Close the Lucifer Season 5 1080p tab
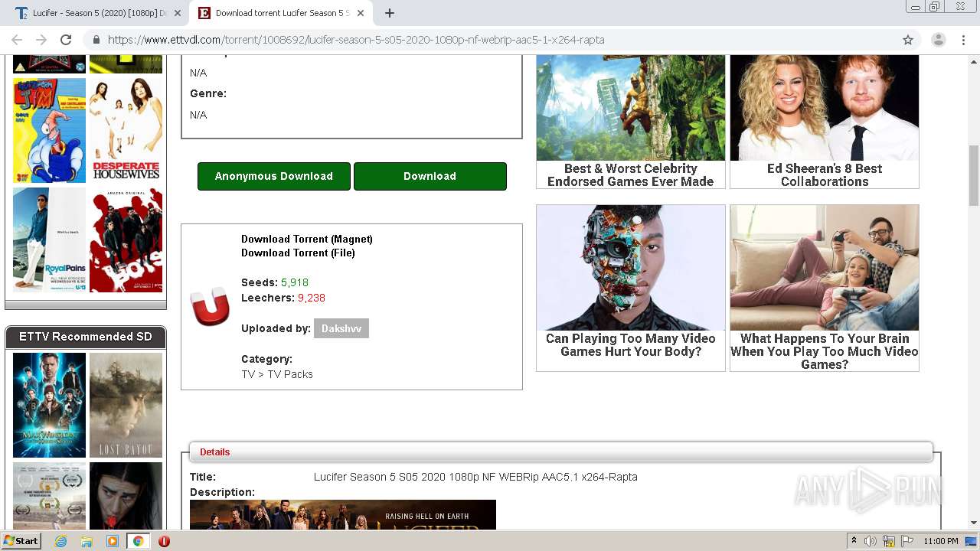 pyautogui.click(x=178, y=13)
